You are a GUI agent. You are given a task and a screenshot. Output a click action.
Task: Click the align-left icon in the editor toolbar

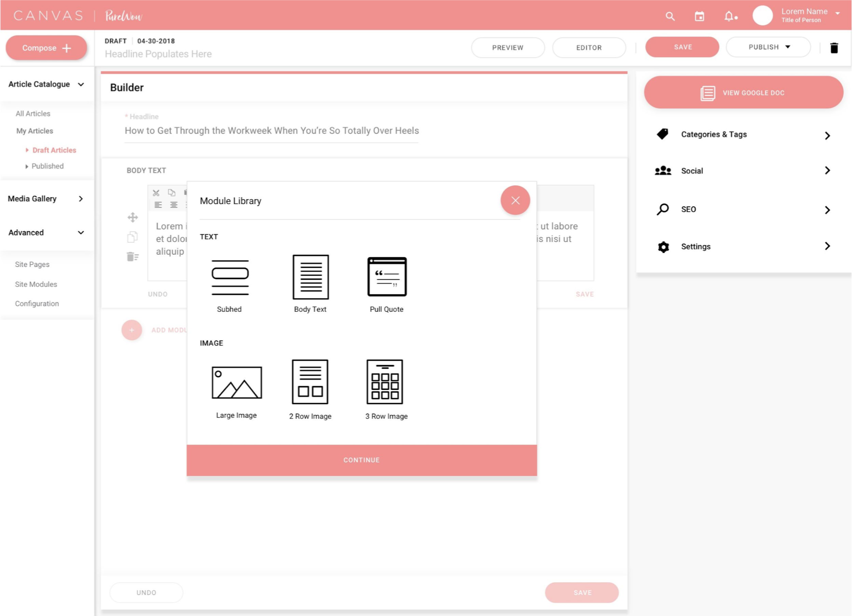tap(158, 205)
